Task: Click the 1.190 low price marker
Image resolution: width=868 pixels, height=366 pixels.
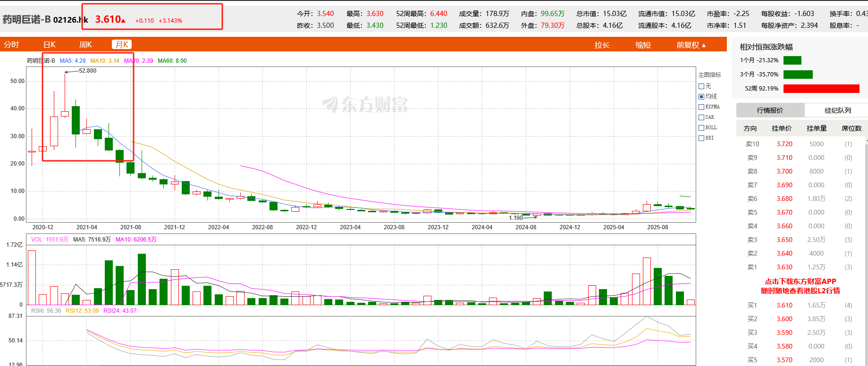Action: click(x=516, y=218)
